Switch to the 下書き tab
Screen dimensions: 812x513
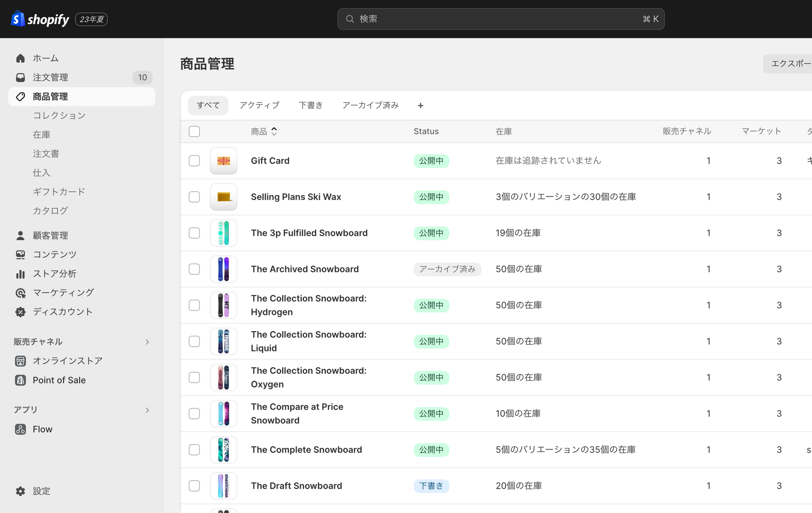pyautogui.click(x=311, y=106)
